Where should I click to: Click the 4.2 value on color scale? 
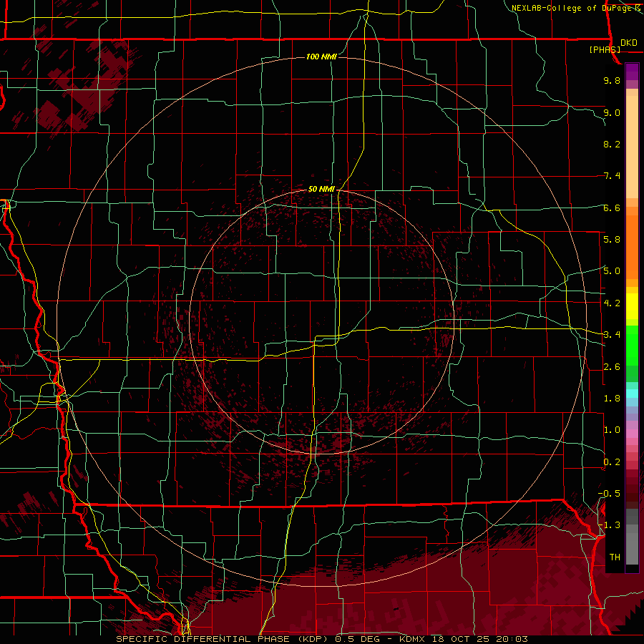612,303
